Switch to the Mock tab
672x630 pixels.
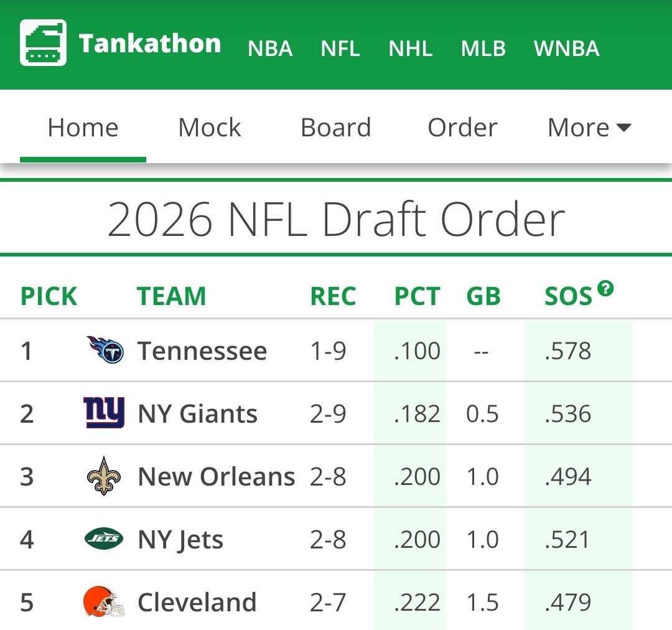209,128
